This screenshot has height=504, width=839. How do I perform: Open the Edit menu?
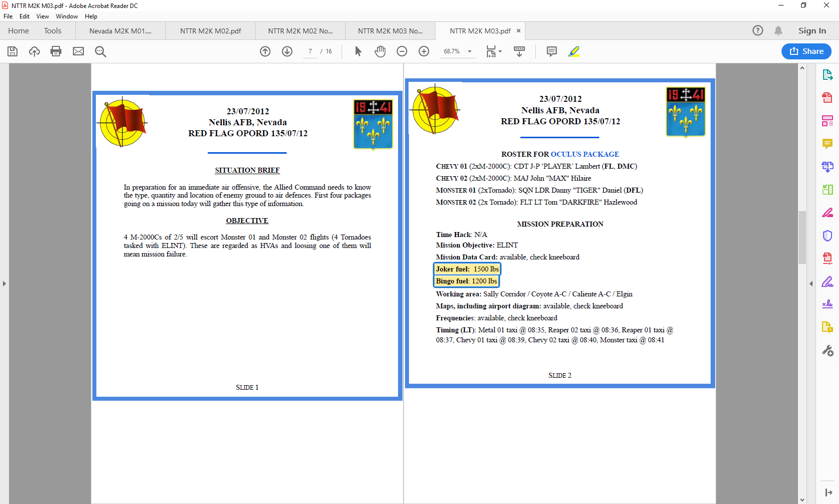point(24,16)
